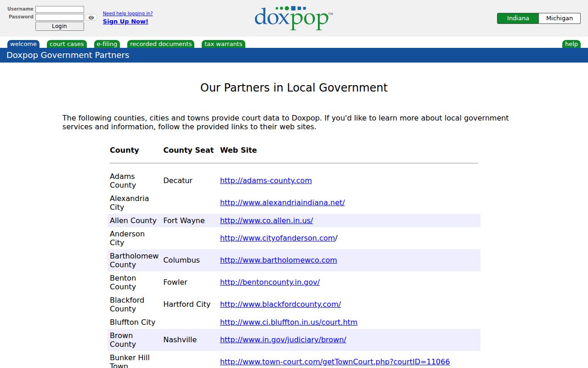
Task: Click the Hartford City cell text
Action: 187,305
